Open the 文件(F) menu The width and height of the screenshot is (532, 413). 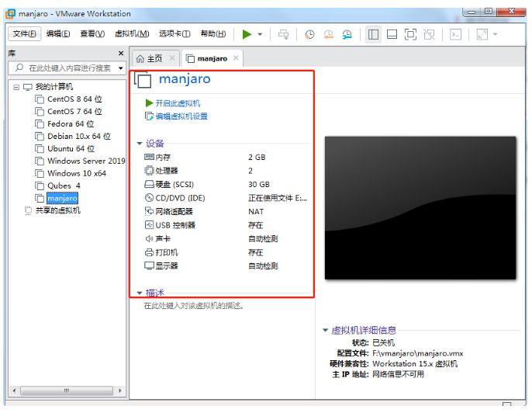click(25, 33)
